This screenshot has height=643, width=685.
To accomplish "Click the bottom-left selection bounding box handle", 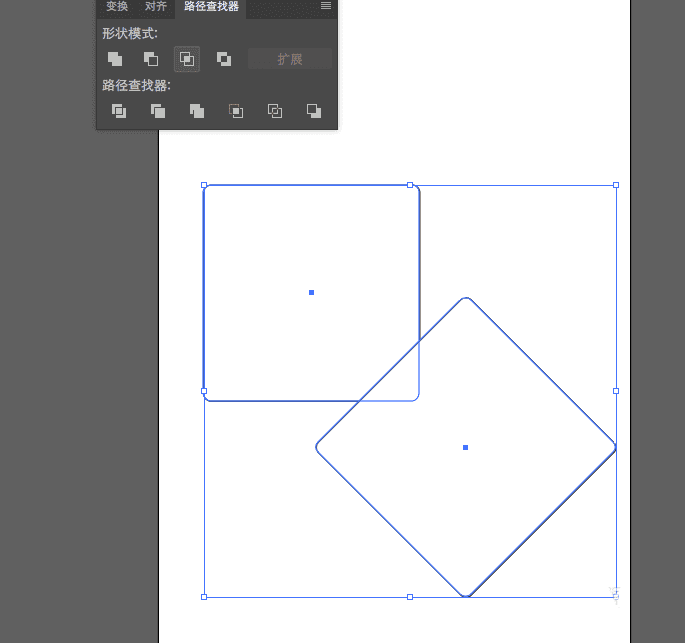I will pyautogui.click(x=204, y=597).
